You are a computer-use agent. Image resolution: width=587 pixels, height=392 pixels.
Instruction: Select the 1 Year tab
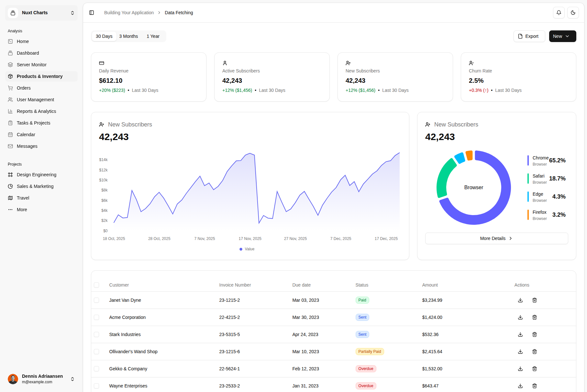[153, 36]
